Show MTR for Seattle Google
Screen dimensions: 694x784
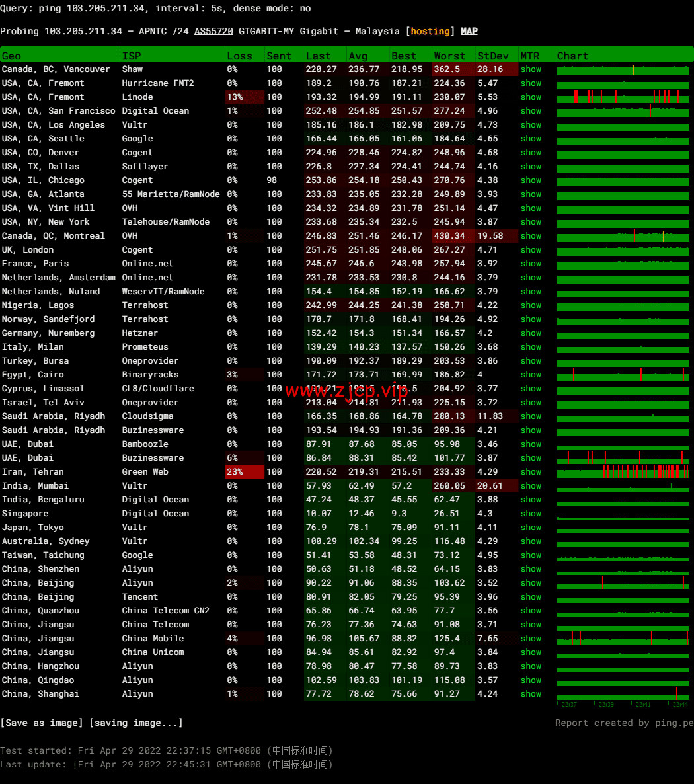click(531, 139)
